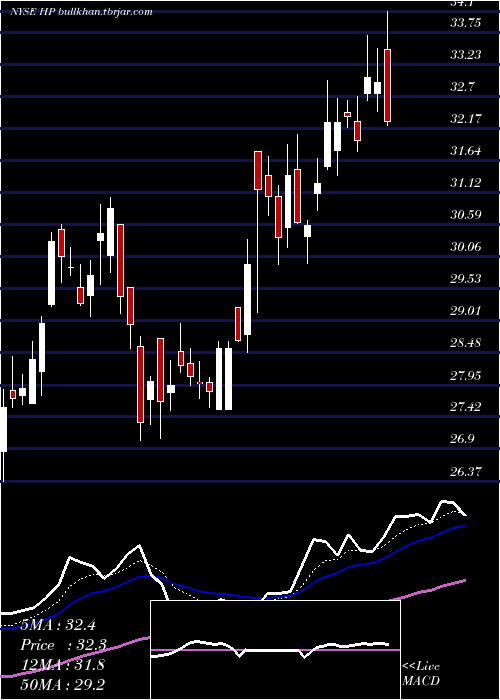Select the 27.95 price axis label
This screenshot has height=700, width=500.
466,375
